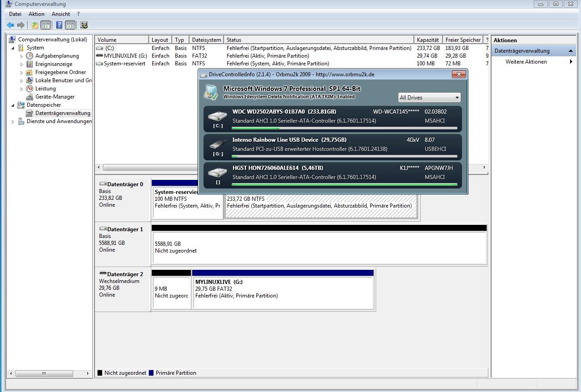Click the Datenträger 2 removable disk icon
581x392 pixels.
(x=103, y=274)
